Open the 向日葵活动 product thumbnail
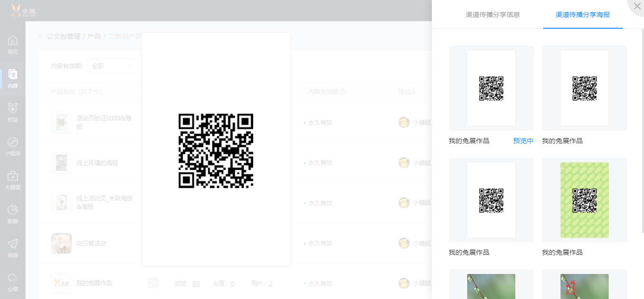 [61, 243]
